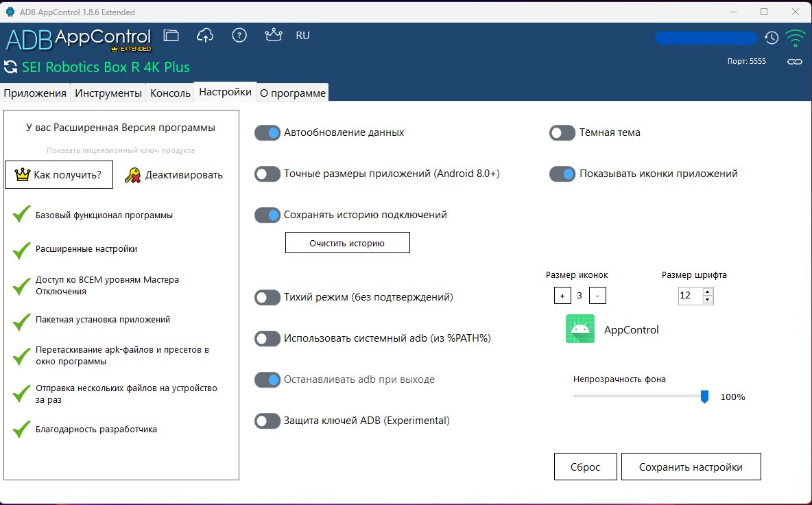Open connection history clock icon
Viewport: 812px width, 505px height.
(772, 38)
